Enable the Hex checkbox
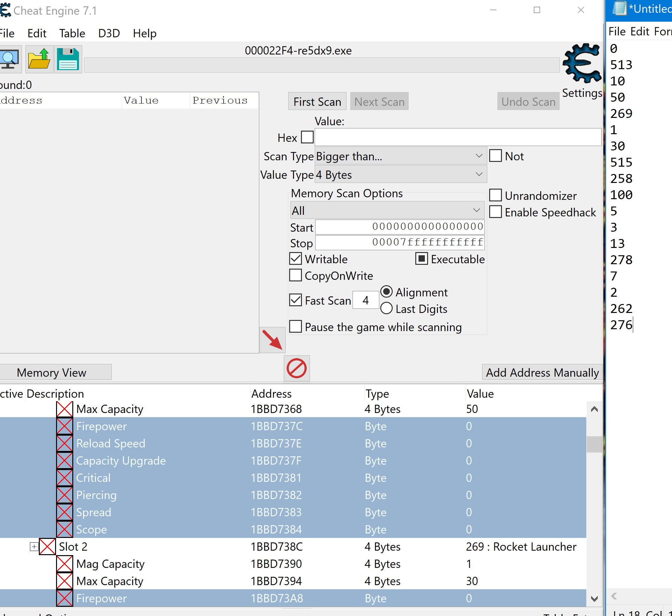This screenshot has width=672, height=616. pyautogui.click(x=307, y=137)
